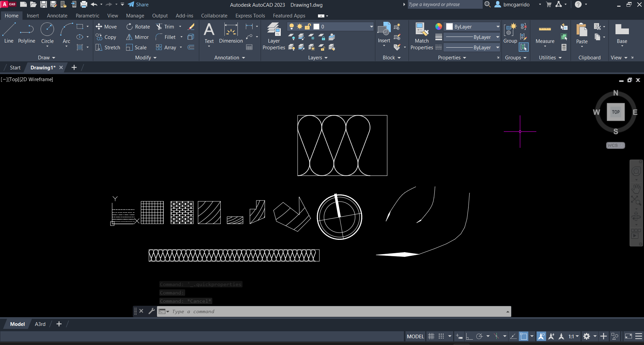644x345 pixels.
Task: Switch to the Annotate ribbon tab
Action: [57, 16]
